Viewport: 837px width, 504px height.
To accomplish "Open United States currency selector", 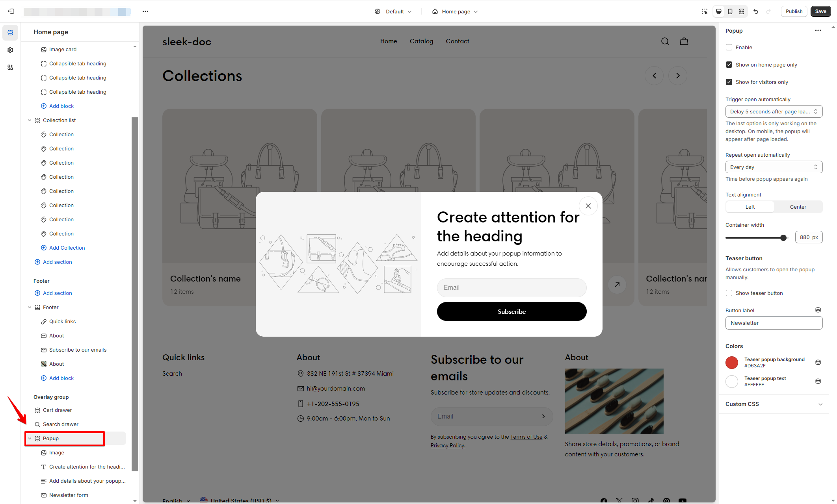I will tap(239, 500).
